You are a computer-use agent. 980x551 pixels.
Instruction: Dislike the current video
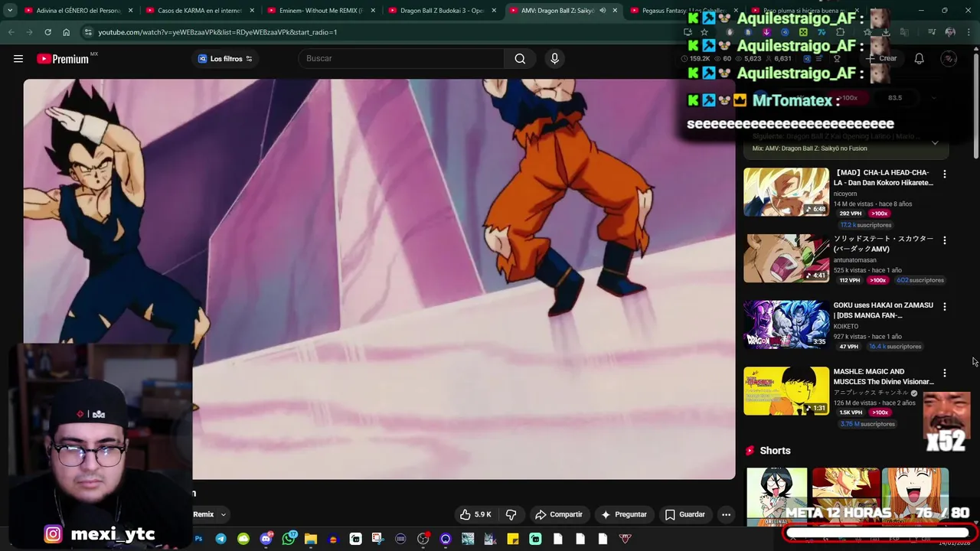tap(511, 514)
